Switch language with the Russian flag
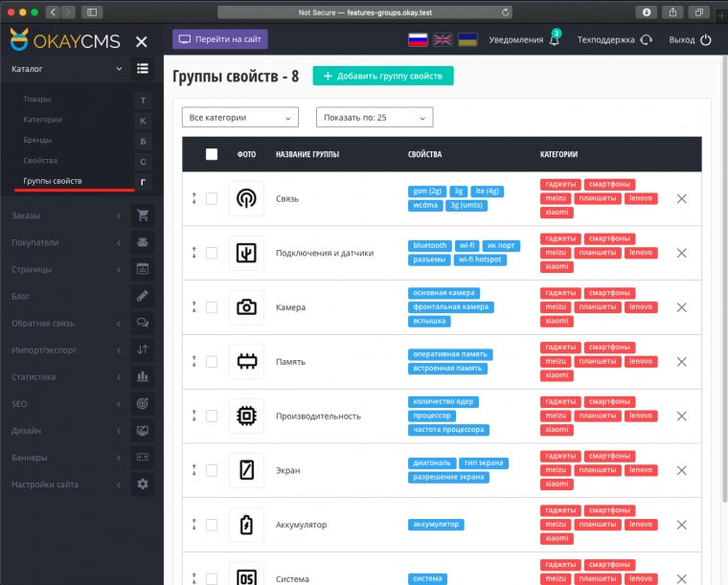Image resolution: width=728 pixels, height=585 pixels. click(418, 40)
